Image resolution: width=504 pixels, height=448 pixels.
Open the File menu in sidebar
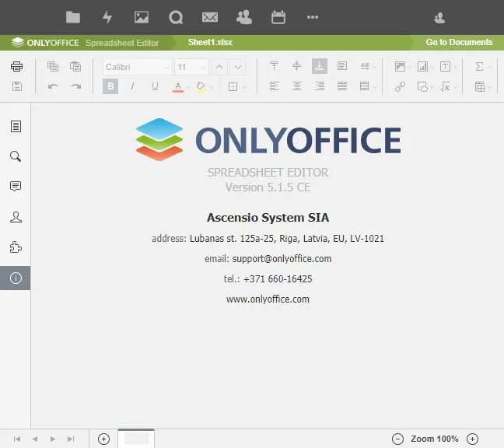pyautogui.click(x=16, y=126)
